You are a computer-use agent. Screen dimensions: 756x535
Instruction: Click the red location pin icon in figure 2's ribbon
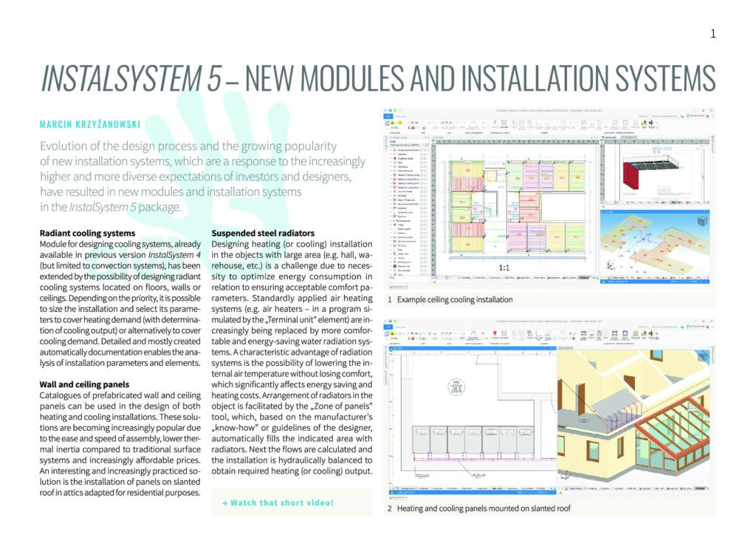click(x=495, y=333)
